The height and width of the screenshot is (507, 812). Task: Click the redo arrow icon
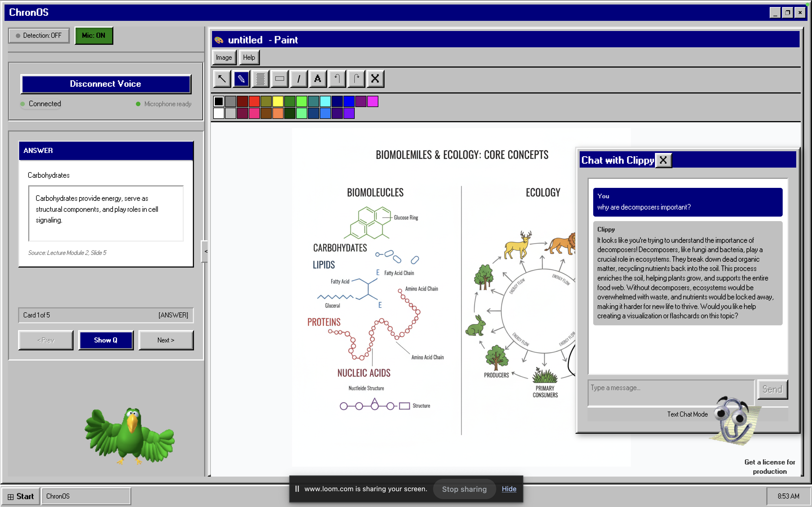click(356, 79)
